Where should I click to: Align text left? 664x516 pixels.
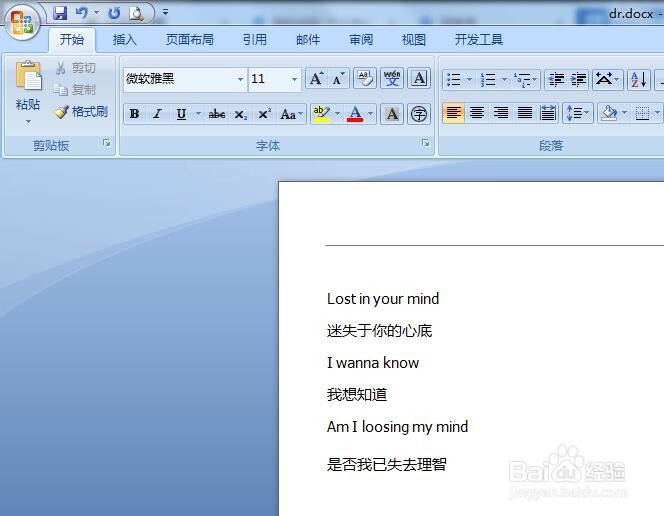point(454,113)
